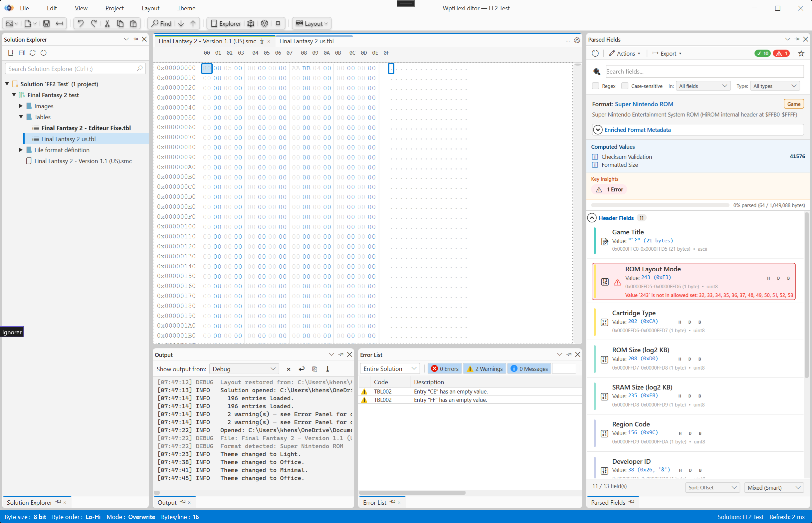
Task: Collapse all in Solution Explorer toolbar
Action: [x=22, y=53]
